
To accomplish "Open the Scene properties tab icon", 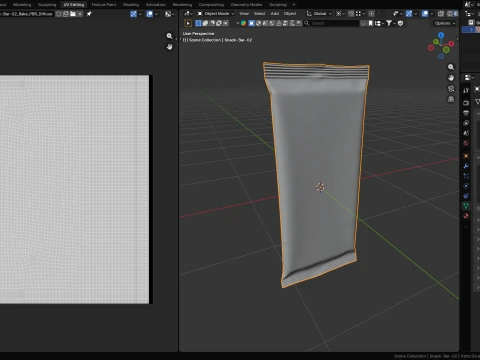I will [x=466, y=133].
